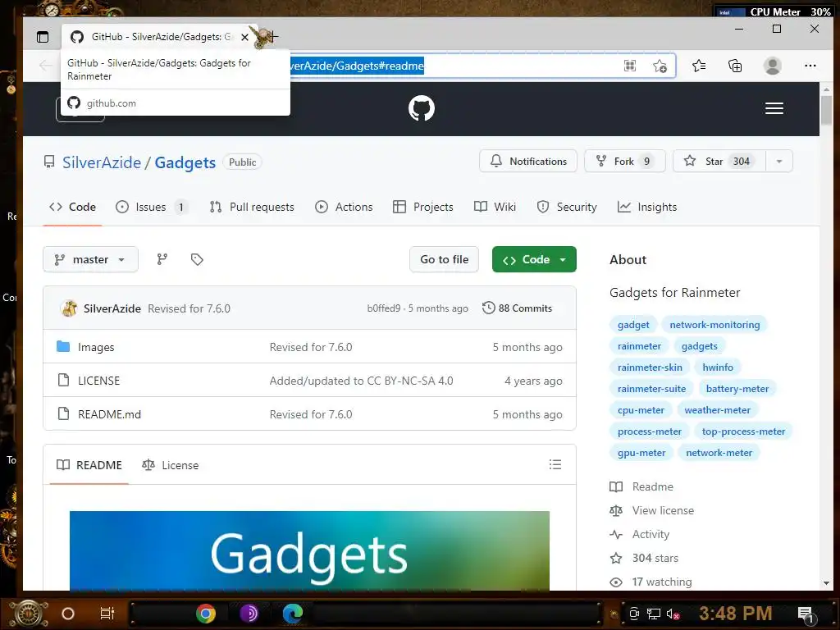
Task: Open the steampunk Start button
Action: tap(29, 614)
